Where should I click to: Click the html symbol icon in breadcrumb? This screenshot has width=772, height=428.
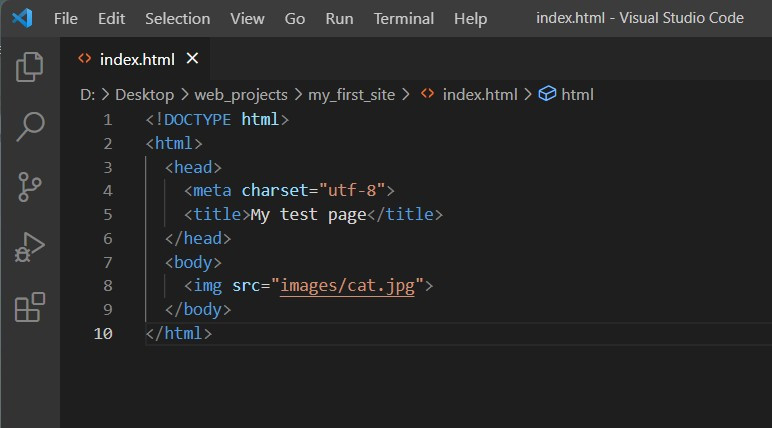[547, 94]
